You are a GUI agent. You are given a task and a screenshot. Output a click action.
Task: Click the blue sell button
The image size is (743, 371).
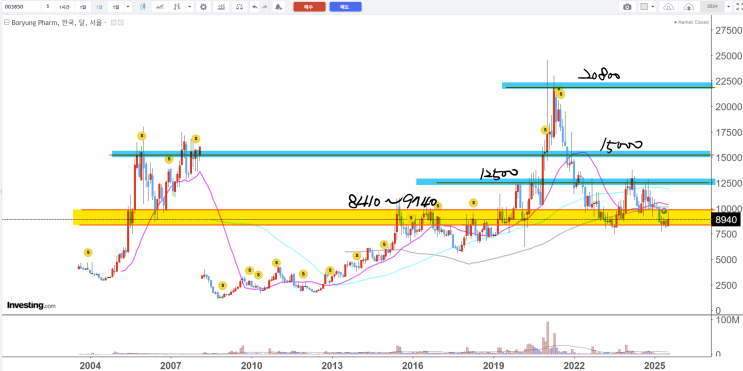coord(345,7)
